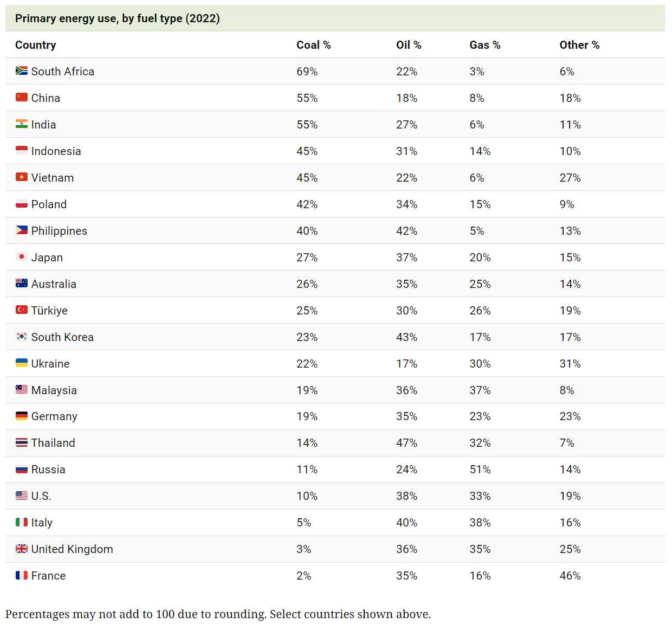Select the Country column header
672x630 pixels.
pos(36,45)
